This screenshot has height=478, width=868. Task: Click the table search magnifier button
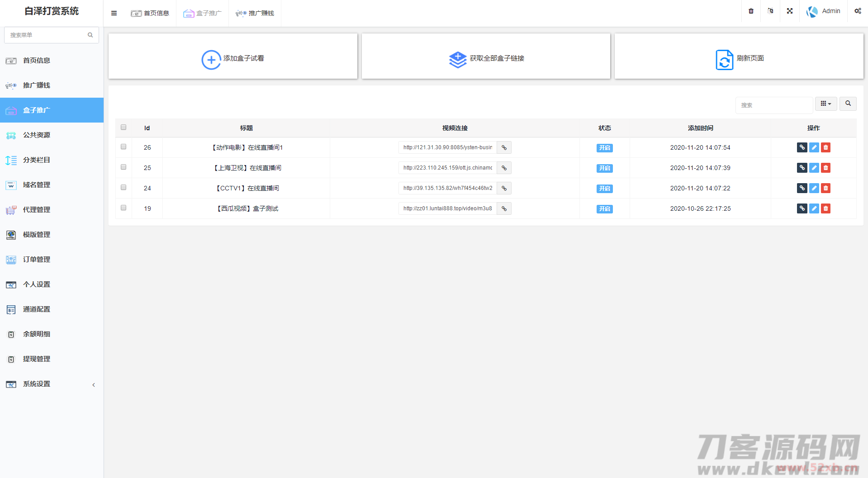[848, 104]
